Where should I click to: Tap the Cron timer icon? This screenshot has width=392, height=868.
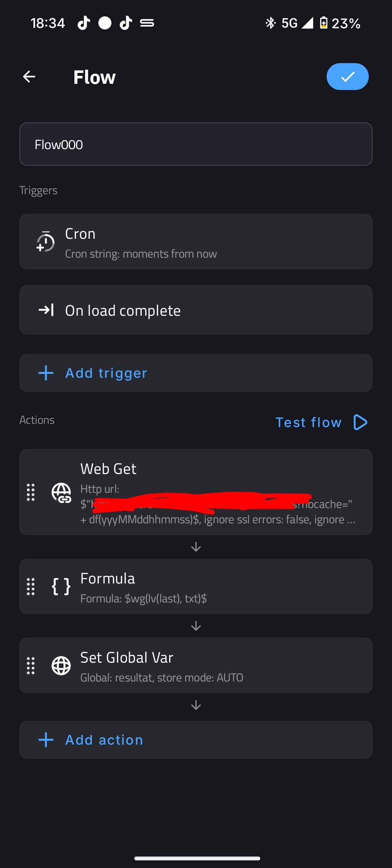[x=45, y=242]
